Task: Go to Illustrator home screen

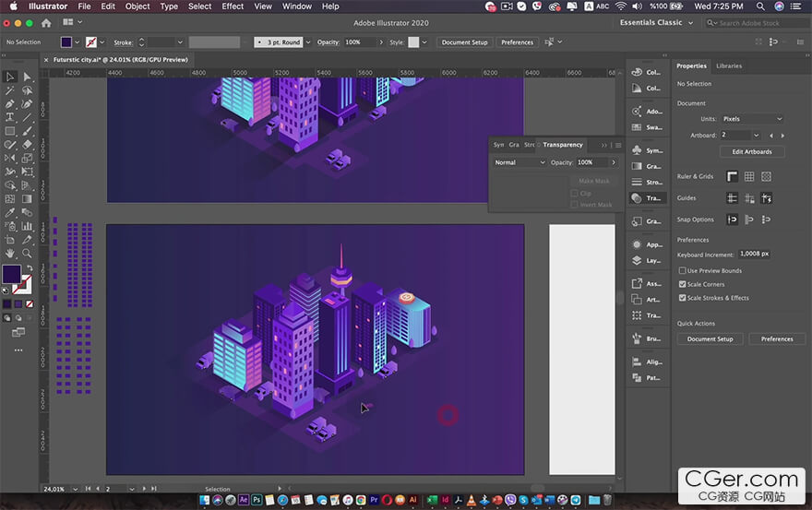Action: pos(46,23)
